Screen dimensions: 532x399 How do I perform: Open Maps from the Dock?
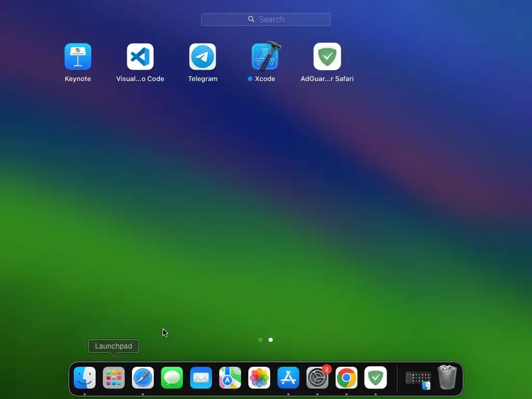coord(230,378)
